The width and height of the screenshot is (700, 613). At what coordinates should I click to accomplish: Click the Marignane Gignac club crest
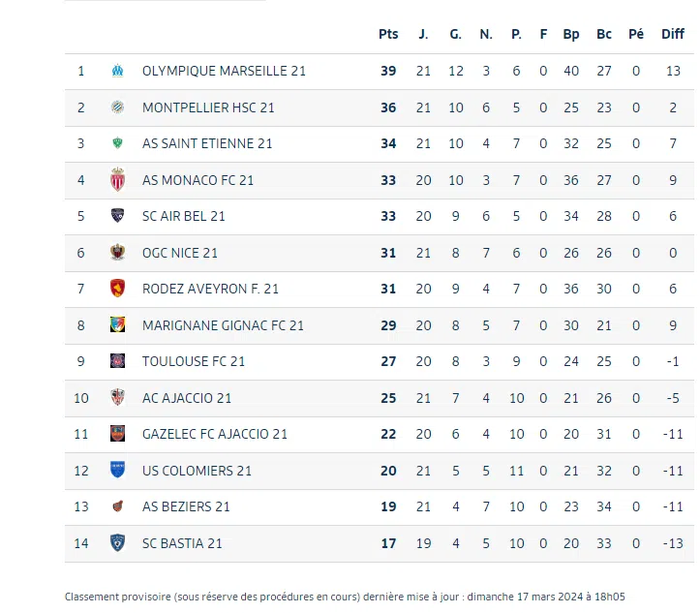coord(117,325)
